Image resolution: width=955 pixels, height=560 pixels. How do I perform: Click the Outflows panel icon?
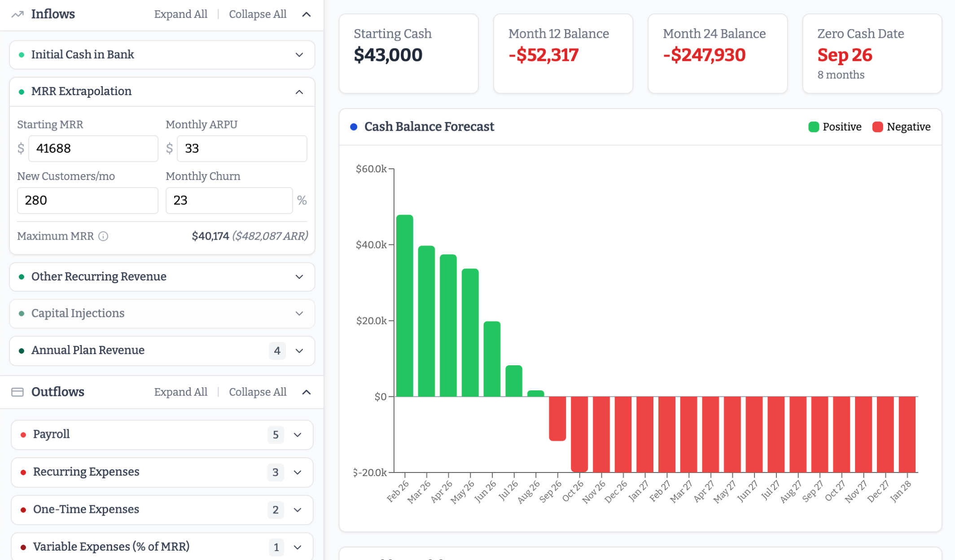point(18,391)
